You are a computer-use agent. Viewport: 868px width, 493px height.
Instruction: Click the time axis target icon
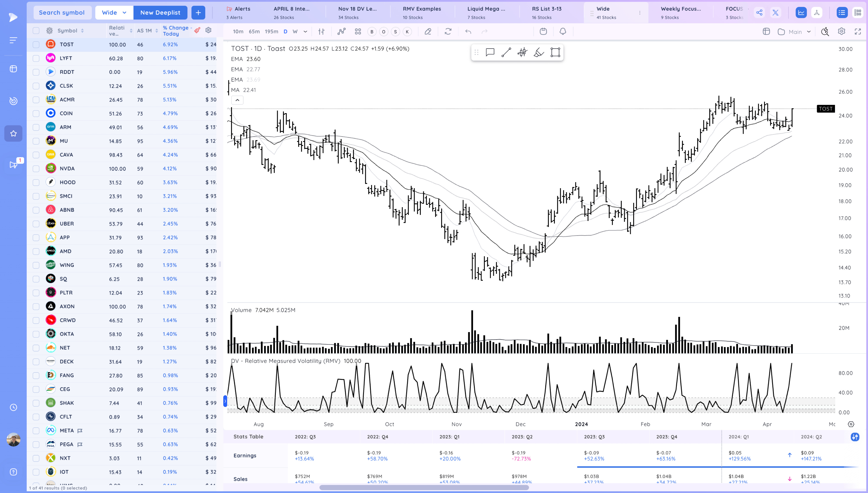(x=851, y=424)
